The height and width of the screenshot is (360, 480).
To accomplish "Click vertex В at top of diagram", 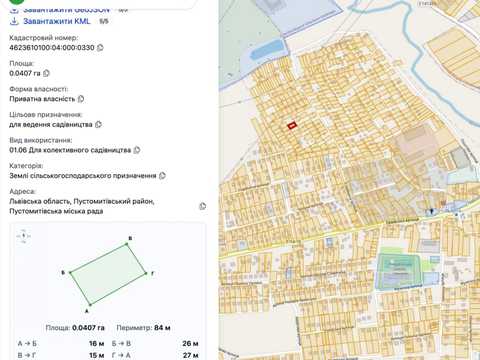I will 127,244.
